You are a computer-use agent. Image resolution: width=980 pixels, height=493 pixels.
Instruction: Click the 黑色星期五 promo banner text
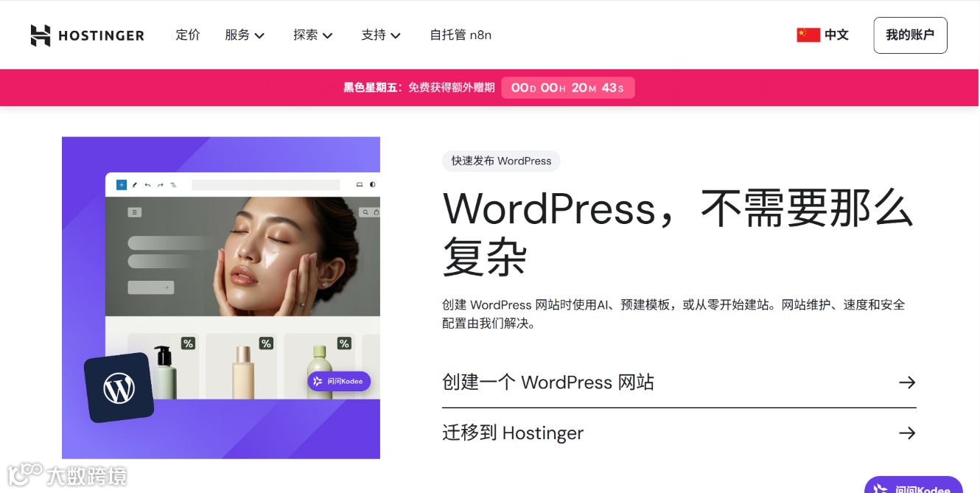419,88
